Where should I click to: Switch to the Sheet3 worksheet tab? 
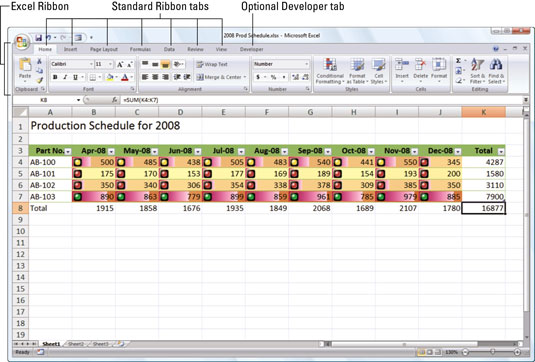(x=100, y=344)
